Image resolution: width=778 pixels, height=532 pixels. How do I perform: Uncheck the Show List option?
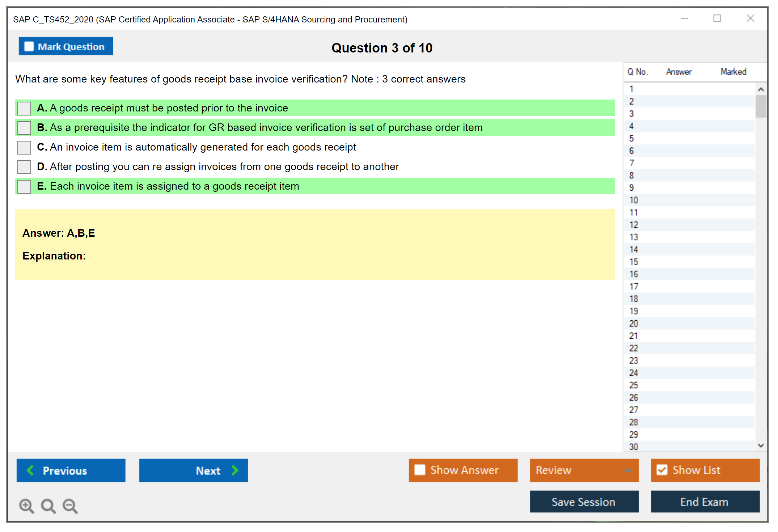(662, 470)
